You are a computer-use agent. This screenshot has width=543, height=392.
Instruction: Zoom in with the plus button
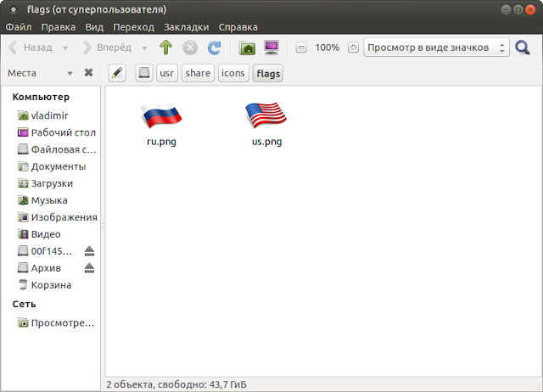pos(353,48)
